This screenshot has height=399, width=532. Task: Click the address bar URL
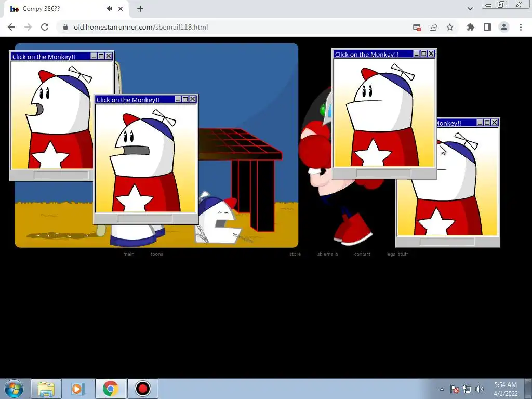click(x=141, y=27)
